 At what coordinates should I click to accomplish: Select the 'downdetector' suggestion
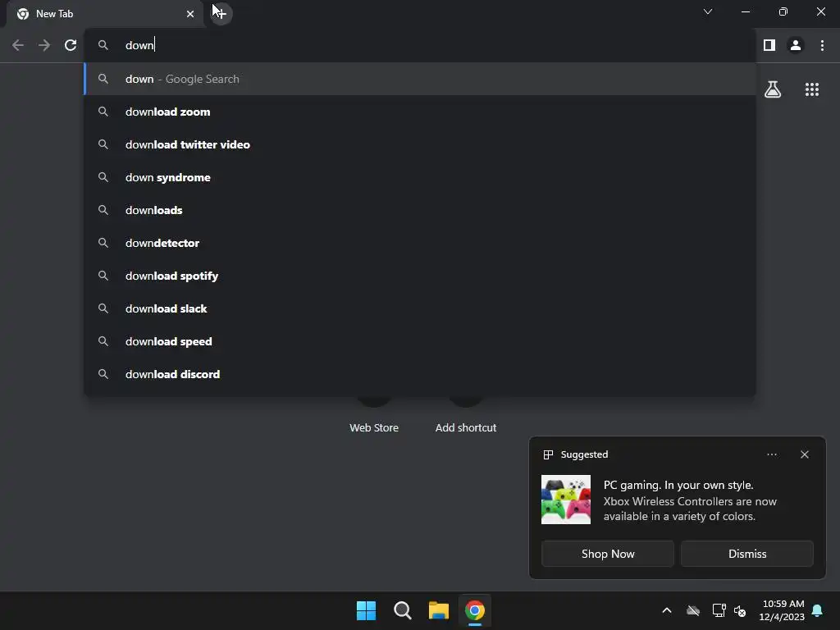click(x=421, y=243)
